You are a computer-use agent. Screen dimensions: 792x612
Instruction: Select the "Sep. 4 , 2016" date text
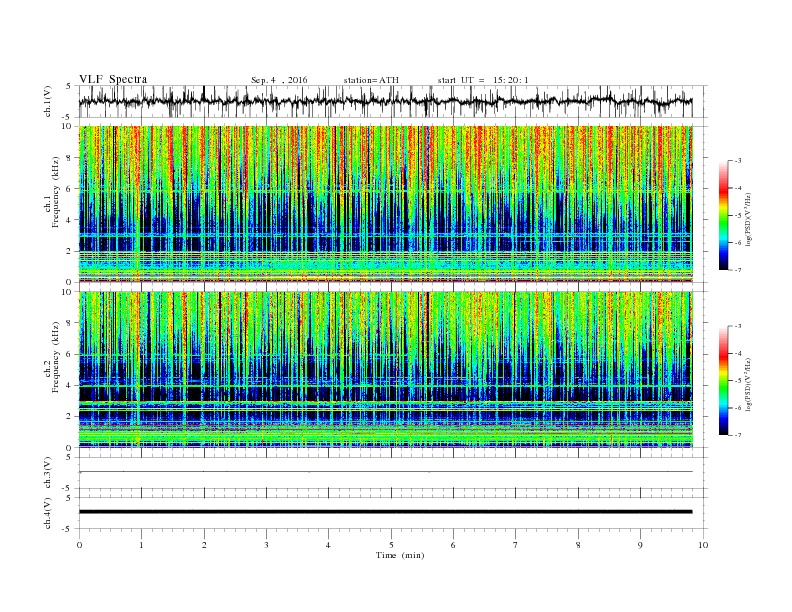(279, 80)
